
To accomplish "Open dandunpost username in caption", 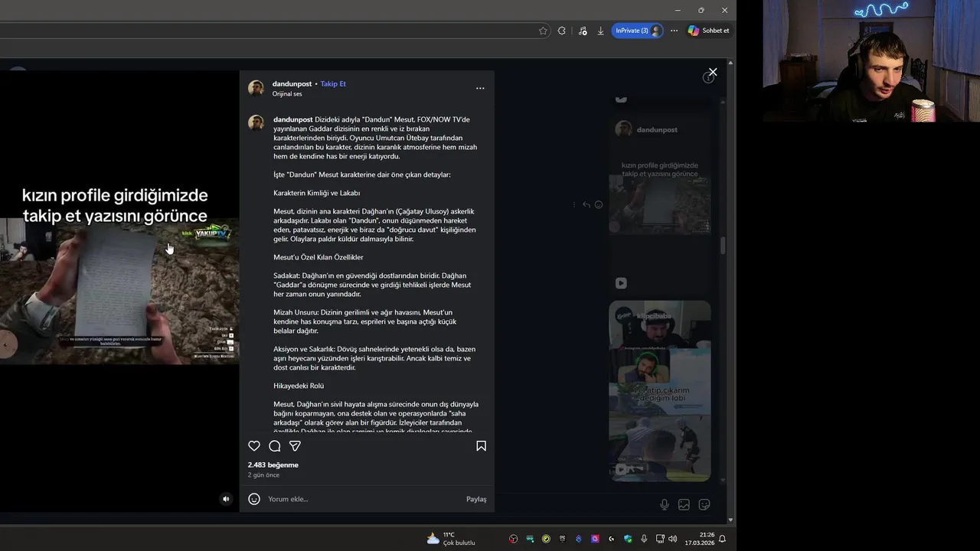I will coord(293,119).
